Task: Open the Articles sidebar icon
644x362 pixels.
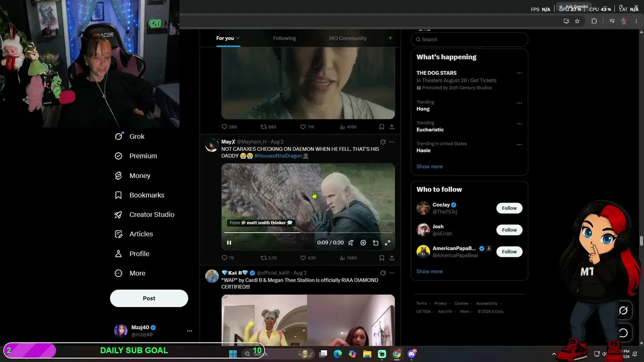Action: pos(118,234)
